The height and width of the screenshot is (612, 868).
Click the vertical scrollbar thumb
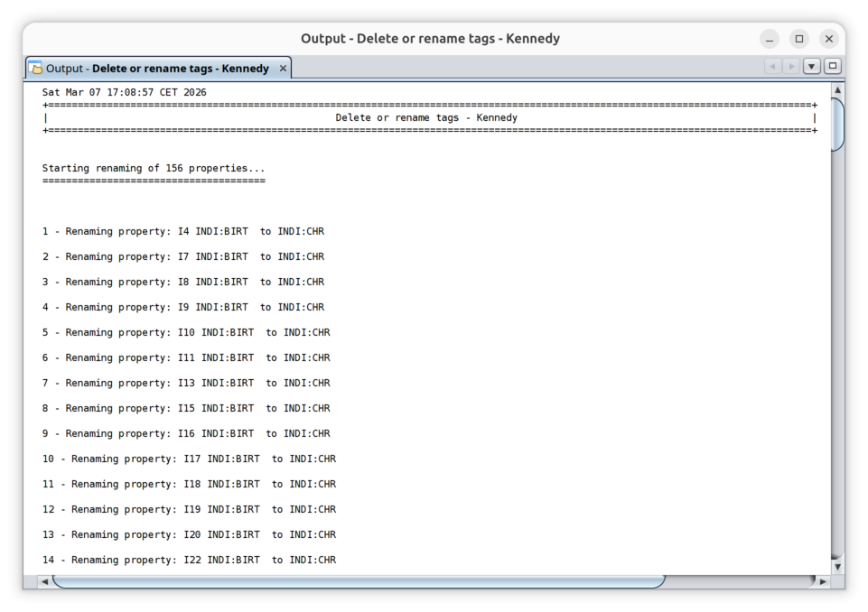(x=837, y=124)
